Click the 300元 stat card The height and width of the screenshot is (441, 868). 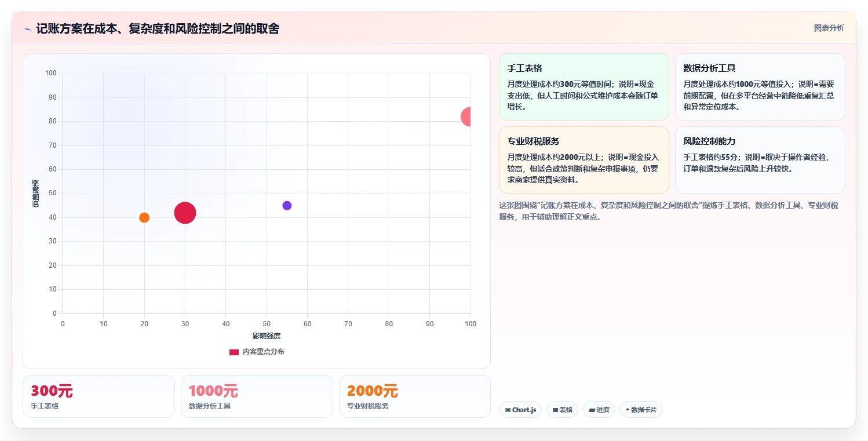coord(99,396)
